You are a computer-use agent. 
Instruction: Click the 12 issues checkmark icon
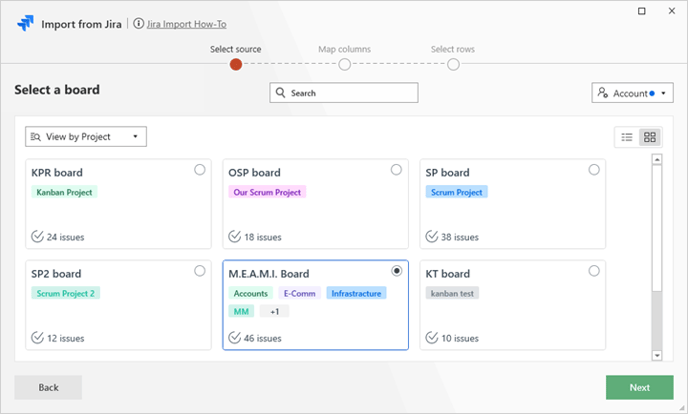[x=37, y=338]
